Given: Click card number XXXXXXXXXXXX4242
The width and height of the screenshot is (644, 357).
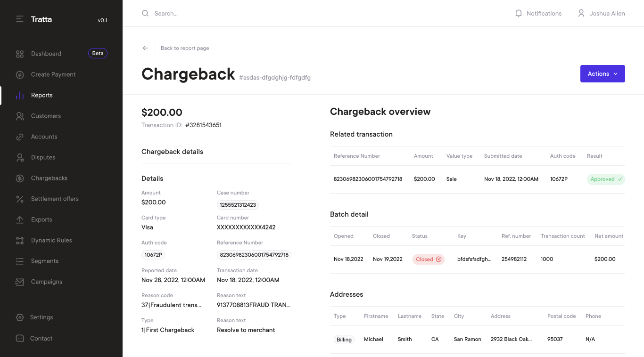Looking at the screenshot, I should (246, 227).
